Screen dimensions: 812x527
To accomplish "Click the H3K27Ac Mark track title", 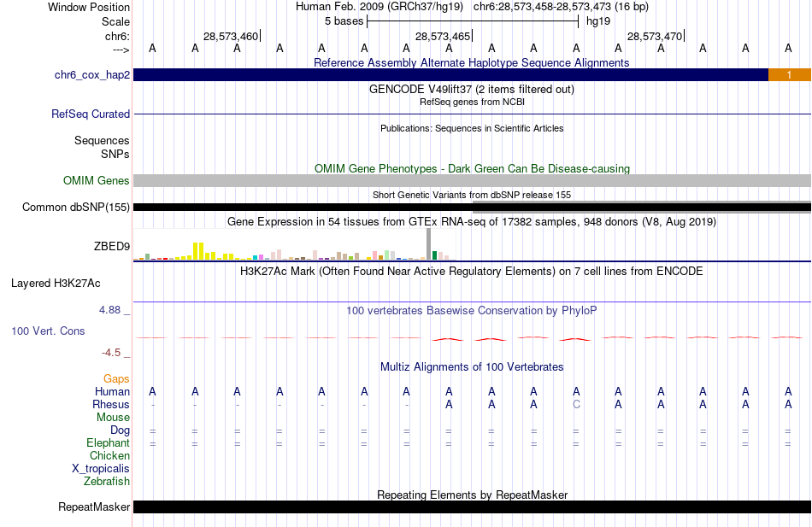I will click(x=471, y=272).
